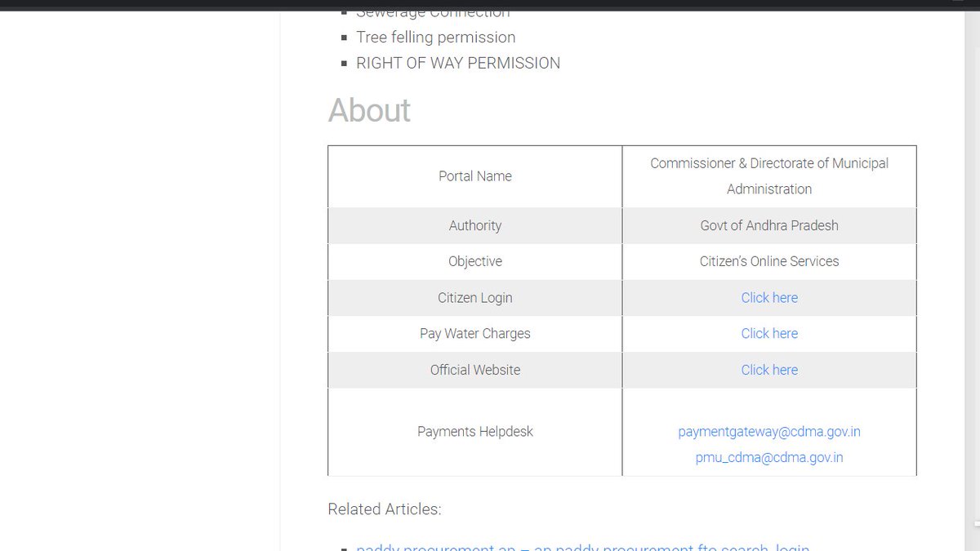Select the 'Citizen's Online Services' cell
980x551 pixels.
(x=769, y=262)
